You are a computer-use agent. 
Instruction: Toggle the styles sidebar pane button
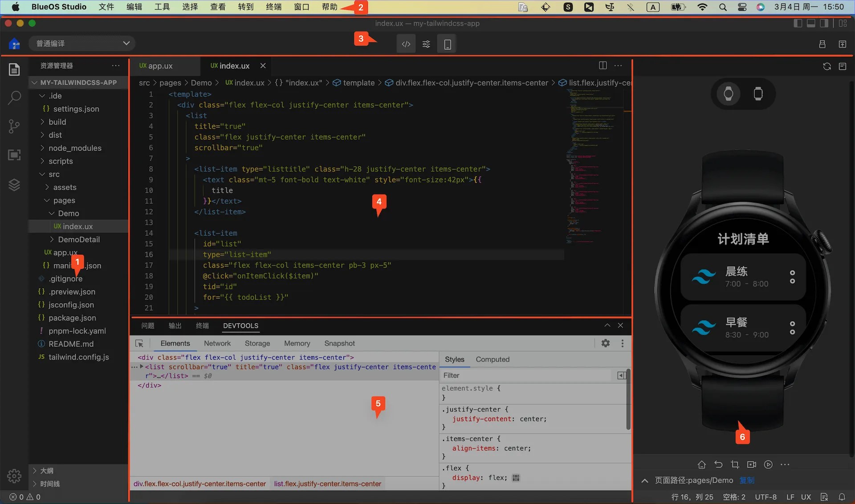pyautogui.click(x=621, y=375)
